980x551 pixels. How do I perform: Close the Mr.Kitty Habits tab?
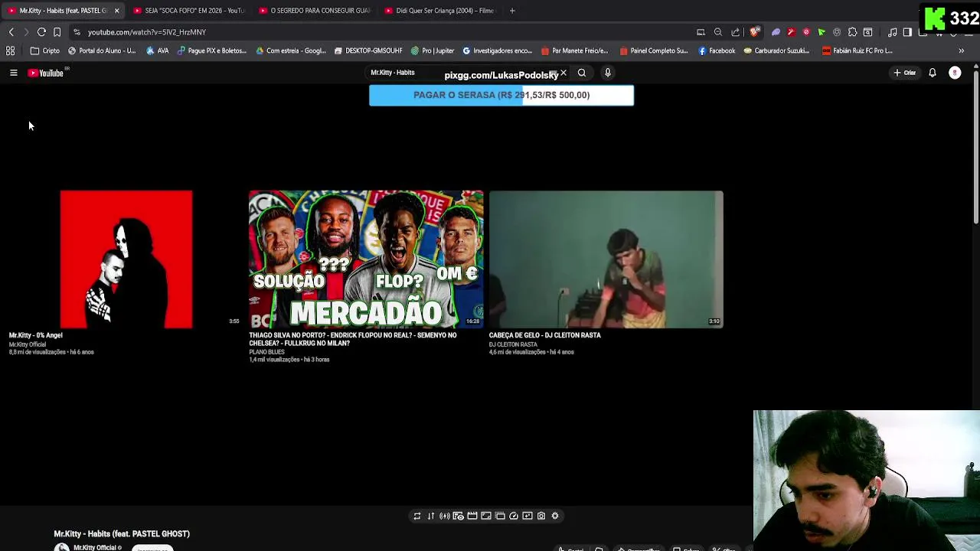point(116,11)
